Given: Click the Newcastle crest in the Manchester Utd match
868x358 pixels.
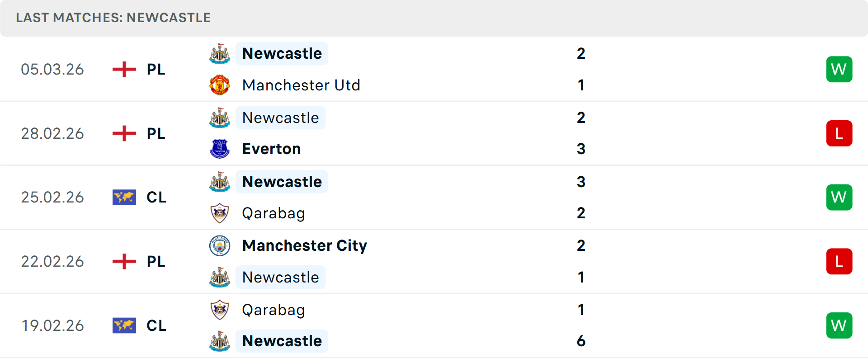Looking at the screenshot, I should 220,53.
